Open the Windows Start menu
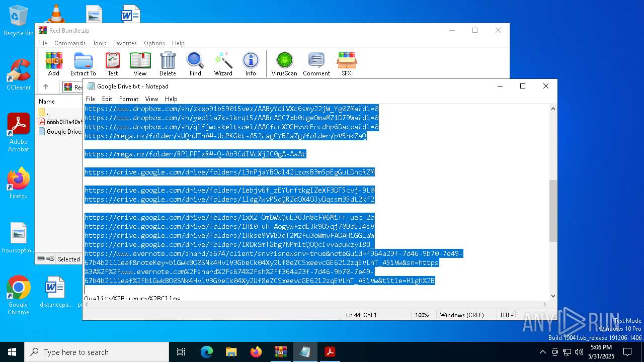Image resolution: width=644 pixels, height=362 pixels. click(x=12, y=352)
